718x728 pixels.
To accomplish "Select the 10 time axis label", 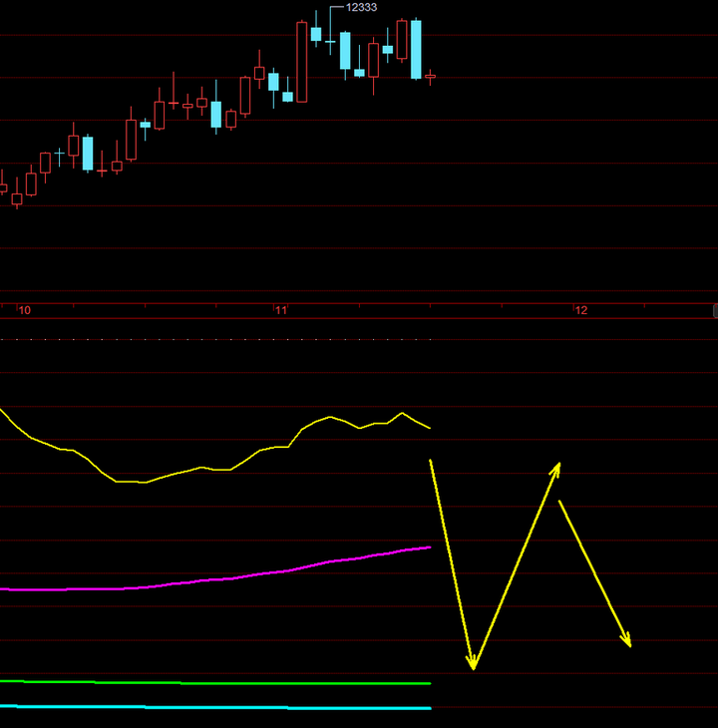I will (x=25, y=310).
